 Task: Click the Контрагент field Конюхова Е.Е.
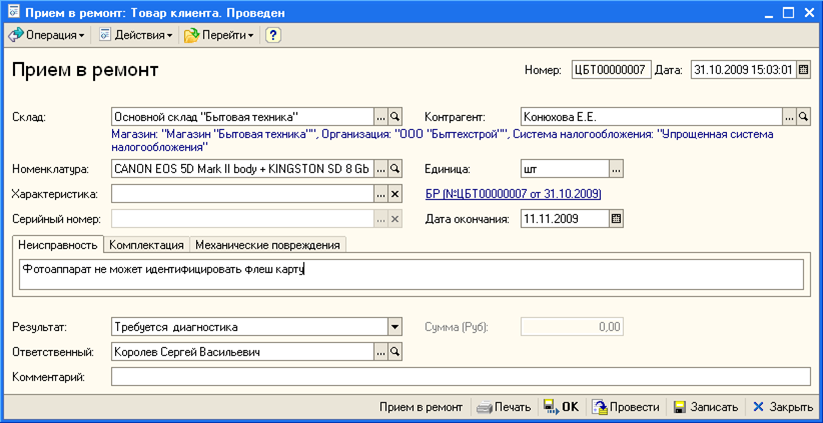point(651,117)
